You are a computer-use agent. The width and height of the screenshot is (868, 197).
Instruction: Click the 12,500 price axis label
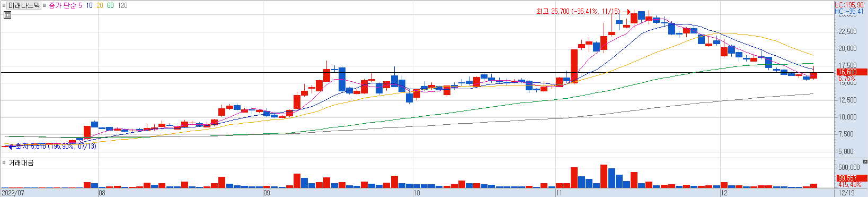click(847, 100)
